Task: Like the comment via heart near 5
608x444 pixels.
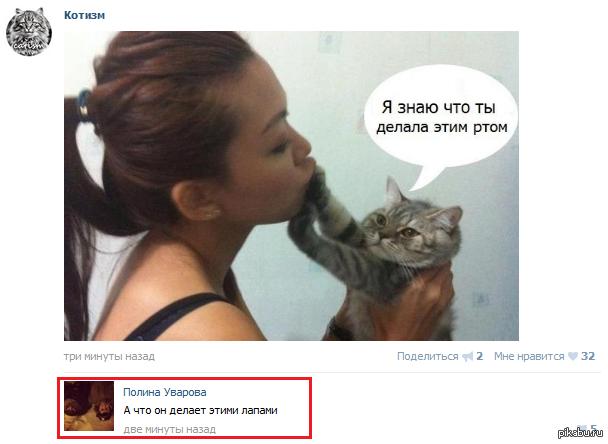Action: pyautogui.click(x=581, y=428)
